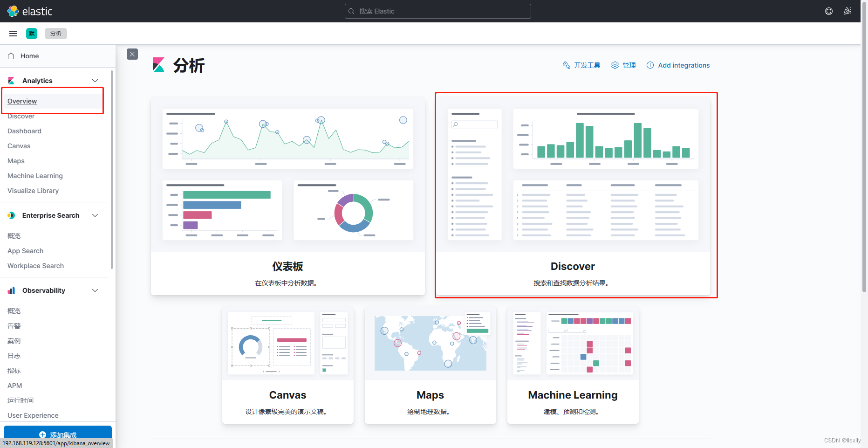Click the search magnifier icon in header

tap(352, 11)
